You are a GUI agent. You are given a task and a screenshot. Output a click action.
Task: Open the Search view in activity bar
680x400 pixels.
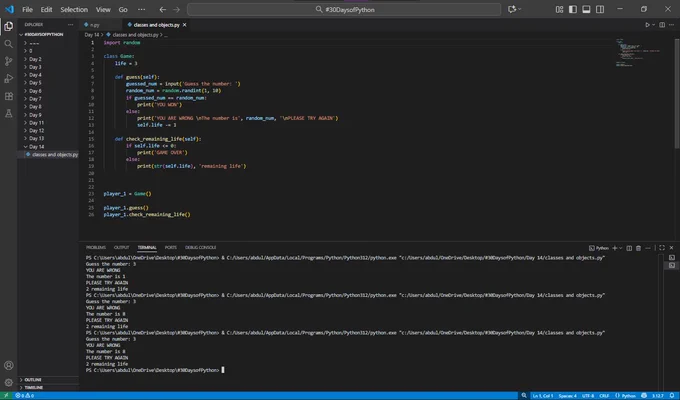8,44
